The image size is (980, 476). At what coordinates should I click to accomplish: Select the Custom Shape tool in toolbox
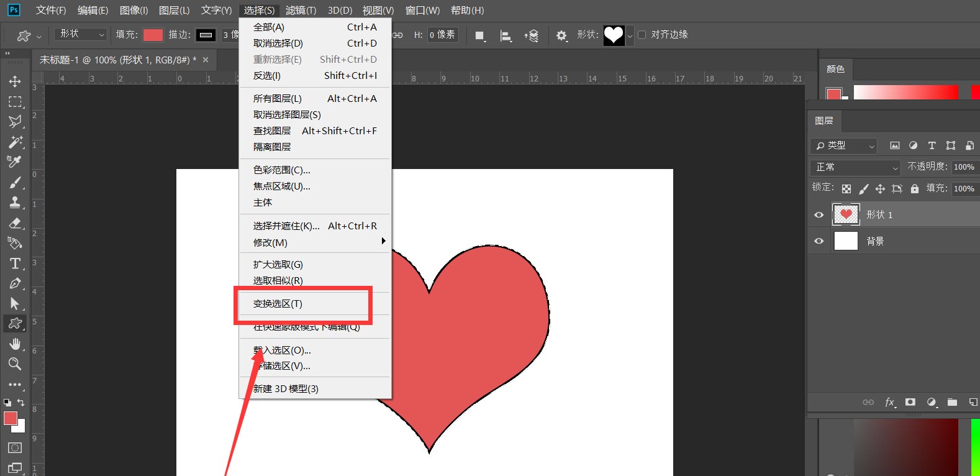(15, 323)
